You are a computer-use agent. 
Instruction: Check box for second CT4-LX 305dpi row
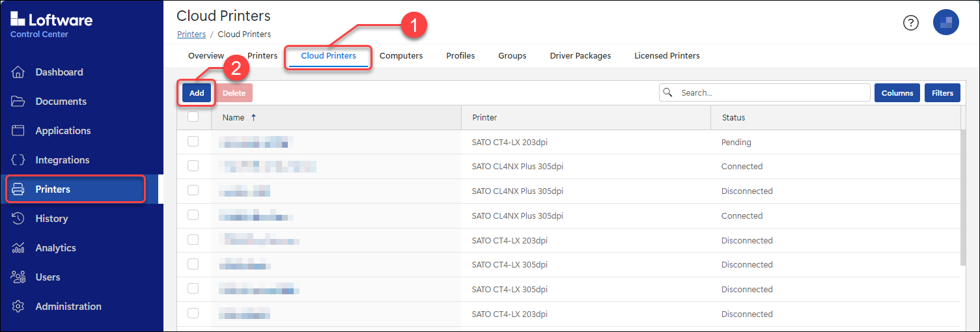[193, 288]
